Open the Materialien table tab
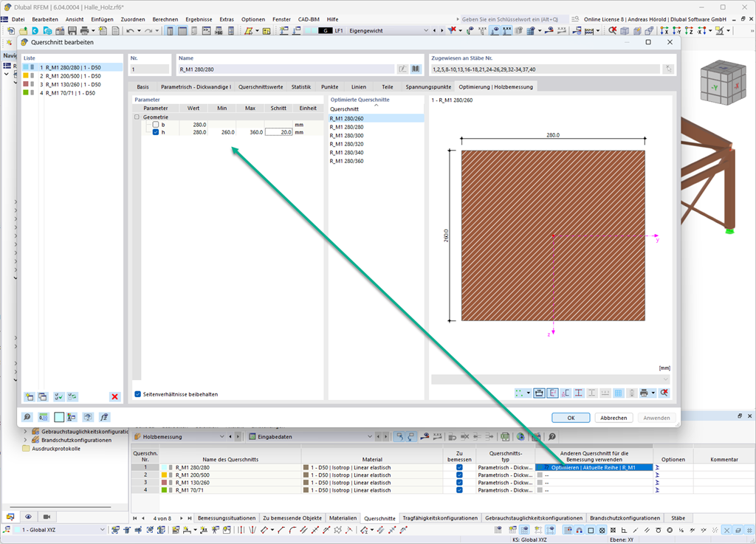Screen dimensions: 756x544 tap(343, 518)
